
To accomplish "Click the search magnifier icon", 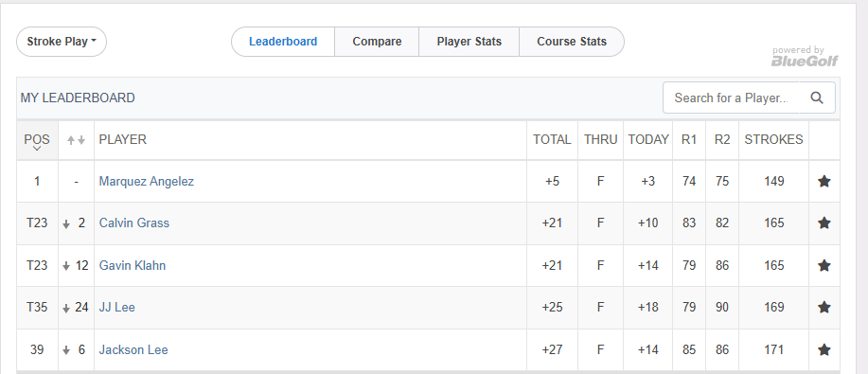I will click(817, 98).
